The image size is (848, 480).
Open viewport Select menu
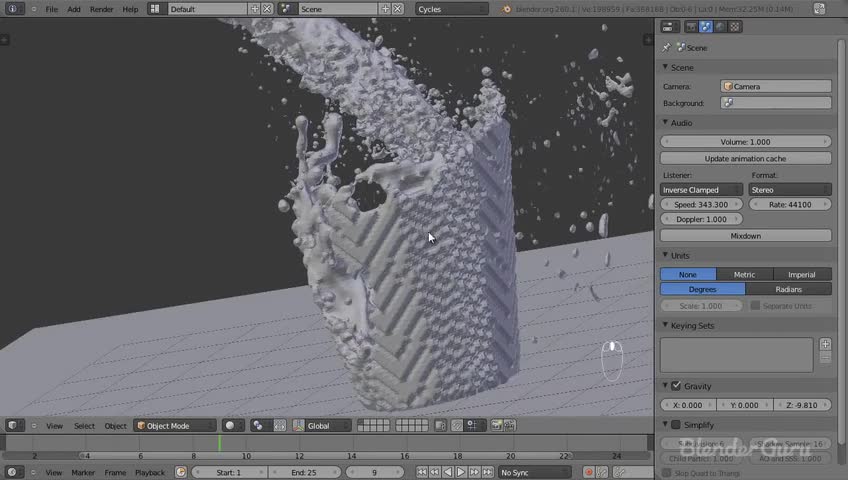click(84, 426)
